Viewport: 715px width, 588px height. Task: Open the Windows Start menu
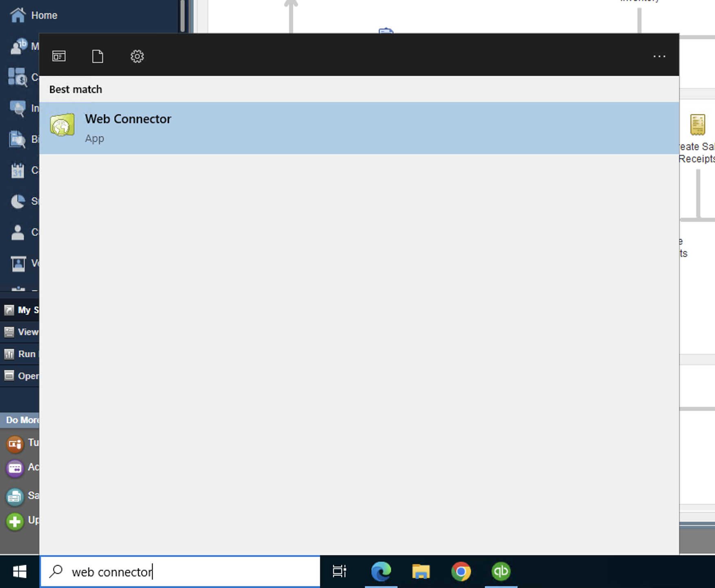pos(20,571)
